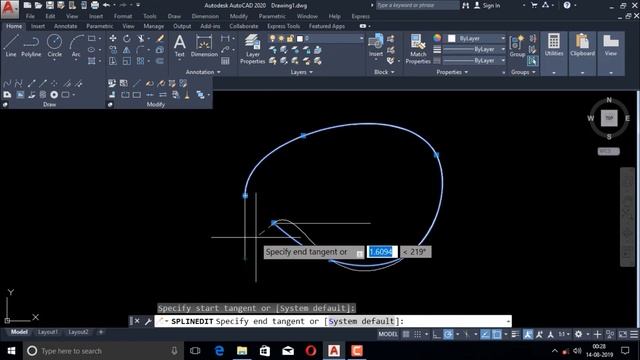The image size is (640, 360).
Task: Open the ByLayer color dropdown
Action: click(x=503, y=38)
